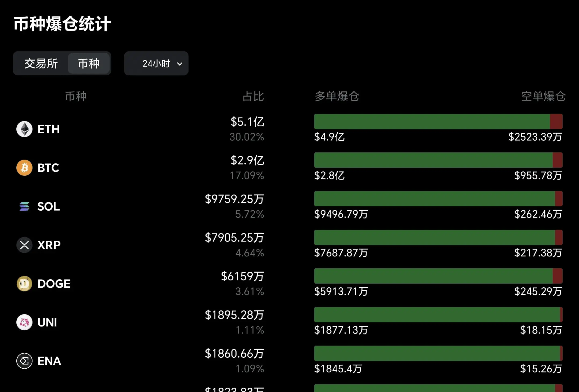
Task: Click the 5.72% SOL share value
Action: (x=250, y=214)
